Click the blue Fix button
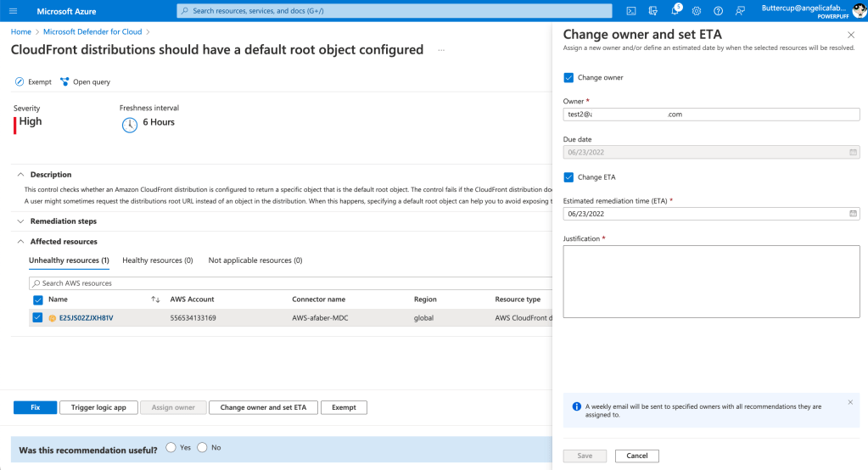 35,407
